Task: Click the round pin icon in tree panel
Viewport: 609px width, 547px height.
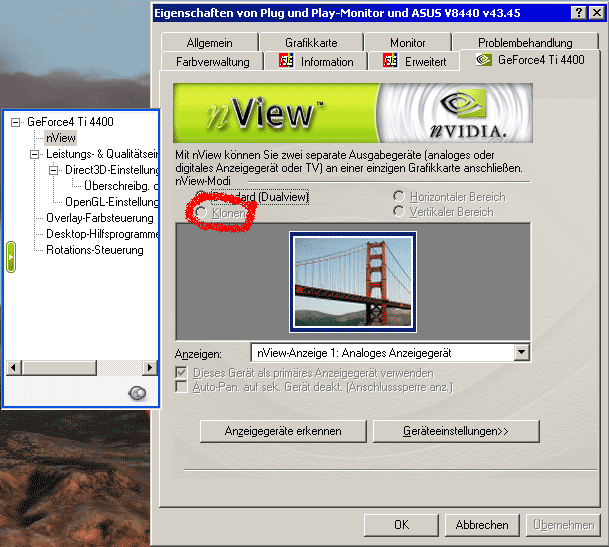Action: coord(137,393)
